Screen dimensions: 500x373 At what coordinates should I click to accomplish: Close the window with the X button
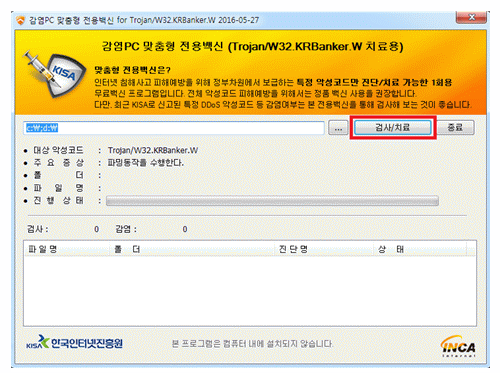point(472,17)
